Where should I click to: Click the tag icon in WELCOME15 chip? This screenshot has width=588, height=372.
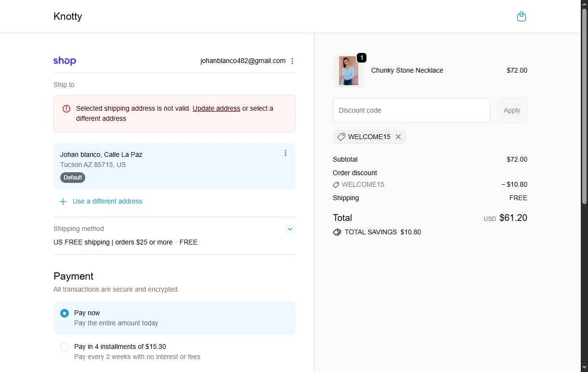341,137
